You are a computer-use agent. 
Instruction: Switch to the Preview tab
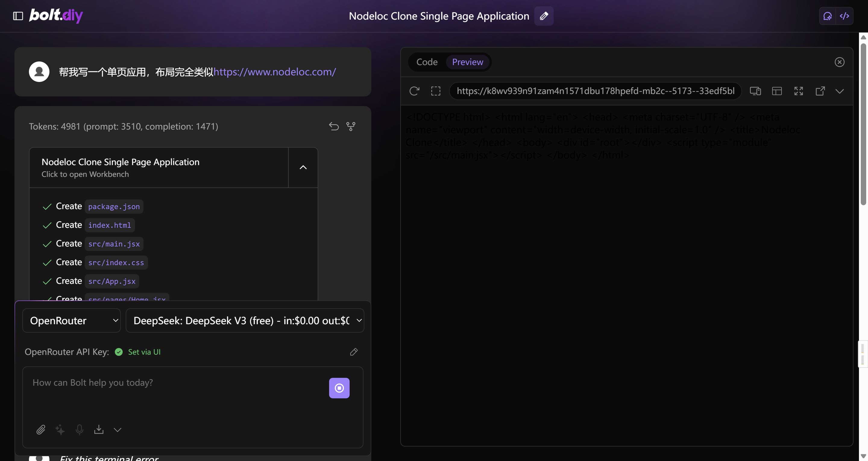tap(467, 62)
